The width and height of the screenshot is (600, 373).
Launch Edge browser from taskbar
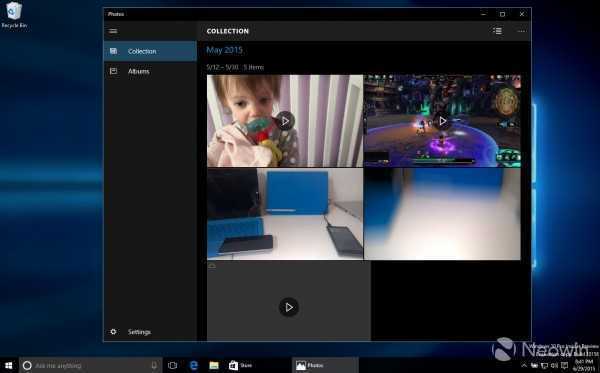click(194, 366)
